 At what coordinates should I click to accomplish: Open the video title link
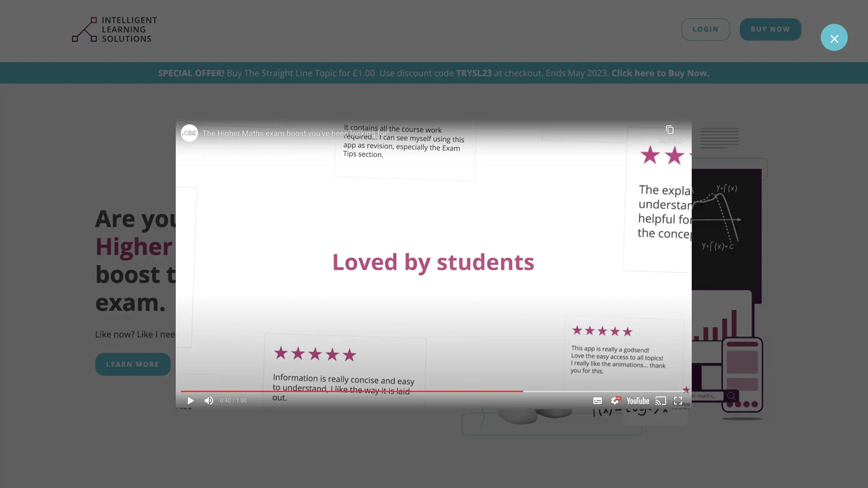pyautogui.click(x=296, y=134)
